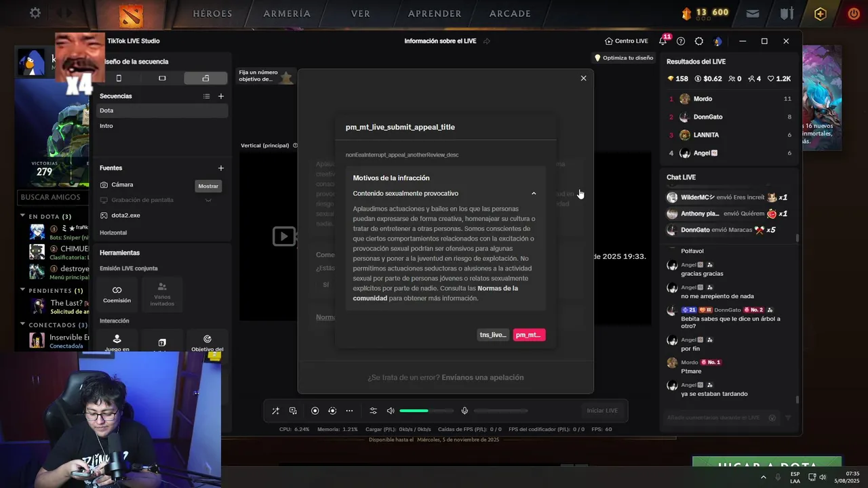Select the vertical phone layout icon
The height and width of the screenshot is (488, 868).
click(119, 78)
